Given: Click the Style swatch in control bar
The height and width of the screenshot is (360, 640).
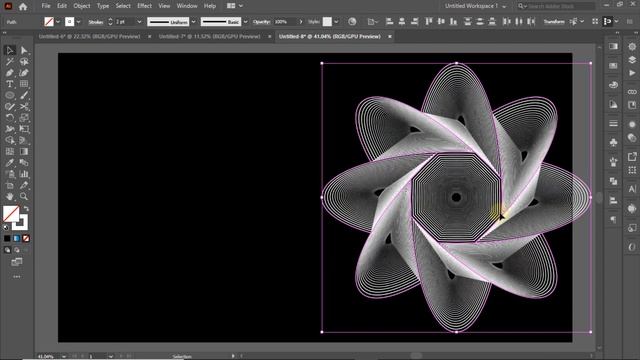Looking at the screenshot, I should 327,22.
